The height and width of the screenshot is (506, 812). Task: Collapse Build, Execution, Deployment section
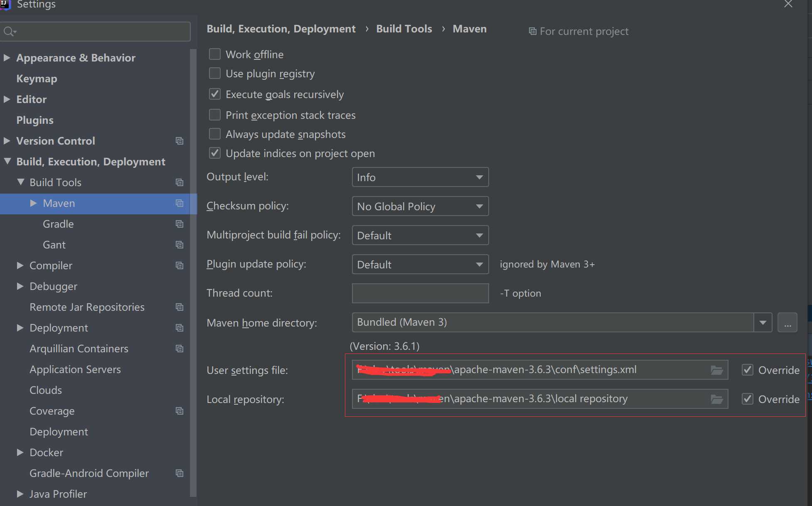[7, 161]
